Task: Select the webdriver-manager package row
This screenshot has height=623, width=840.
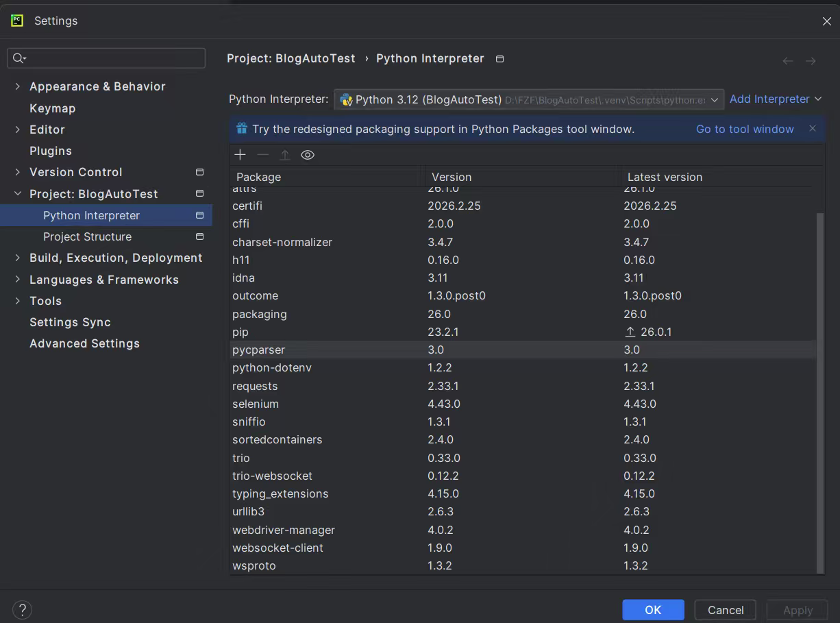Action: click(523, 530)
